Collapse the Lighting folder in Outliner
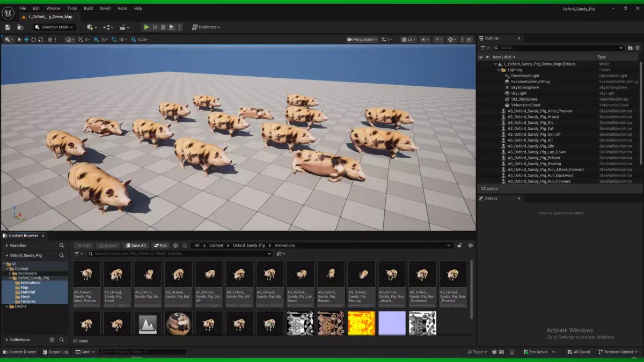 [x=499, y=70]
